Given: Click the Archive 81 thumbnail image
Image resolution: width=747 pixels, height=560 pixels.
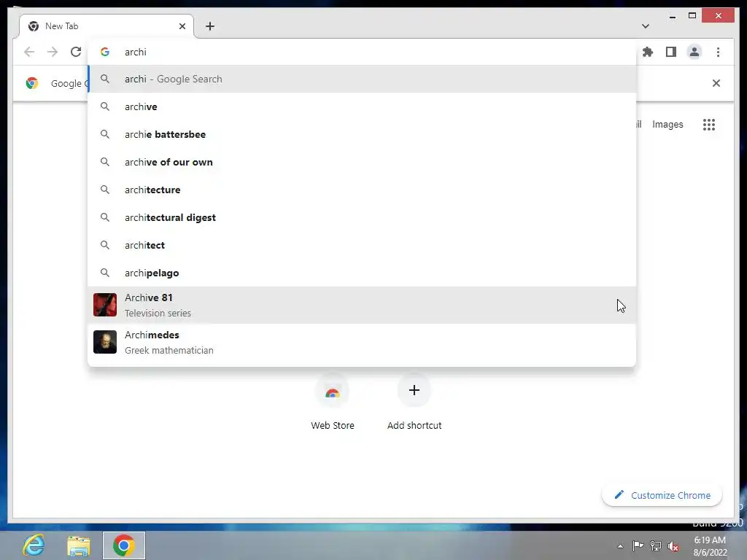Looking at the screenshot, I should pos(105,305).
